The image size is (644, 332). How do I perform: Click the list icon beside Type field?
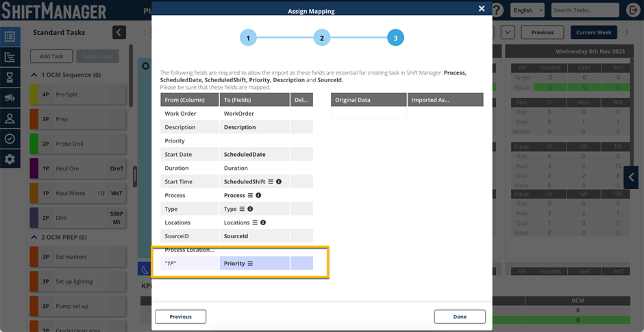point(242,209)
